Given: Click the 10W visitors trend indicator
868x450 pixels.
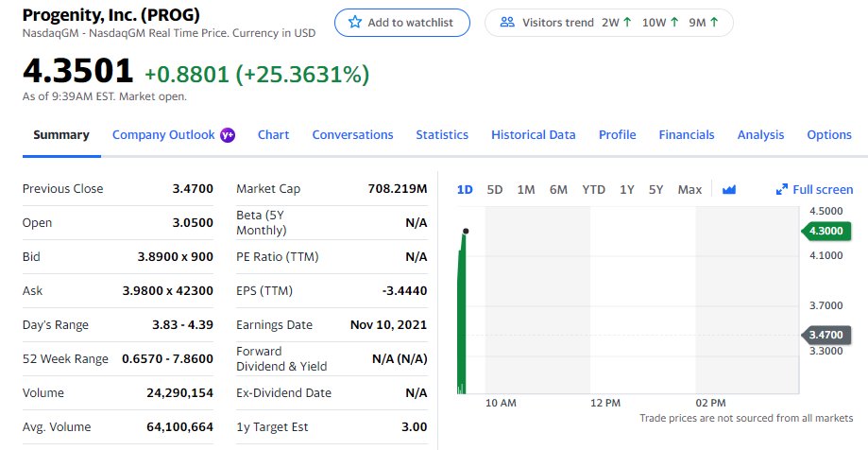Looking at the screenshot, I should click(660, 22).
